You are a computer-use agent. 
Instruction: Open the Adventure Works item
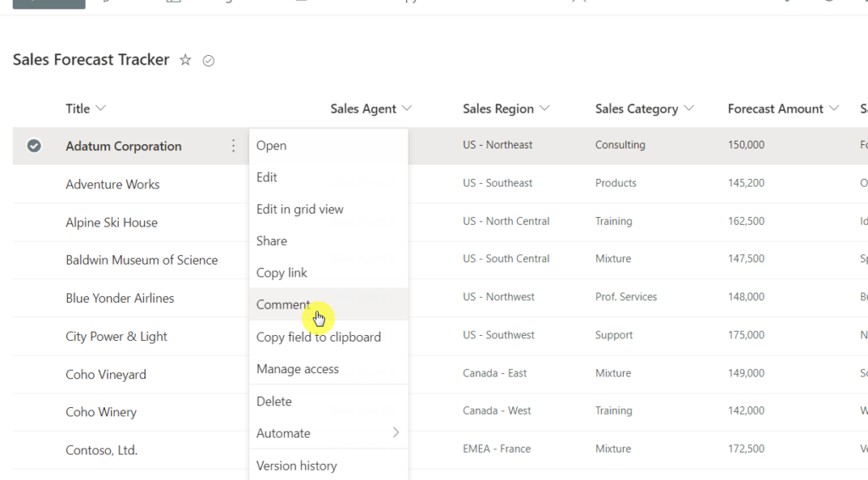pyautogui.click(x=113, y=184)
